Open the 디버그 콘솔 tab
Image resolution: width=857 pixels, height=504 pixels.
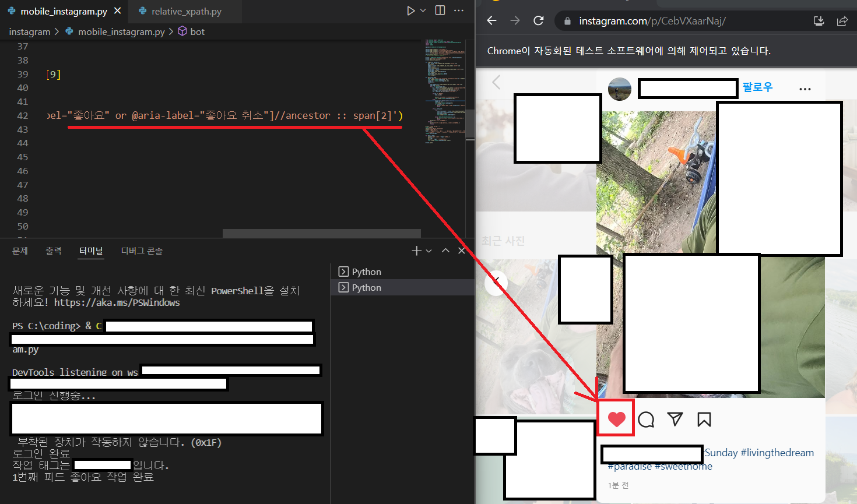tap(142, 251)
